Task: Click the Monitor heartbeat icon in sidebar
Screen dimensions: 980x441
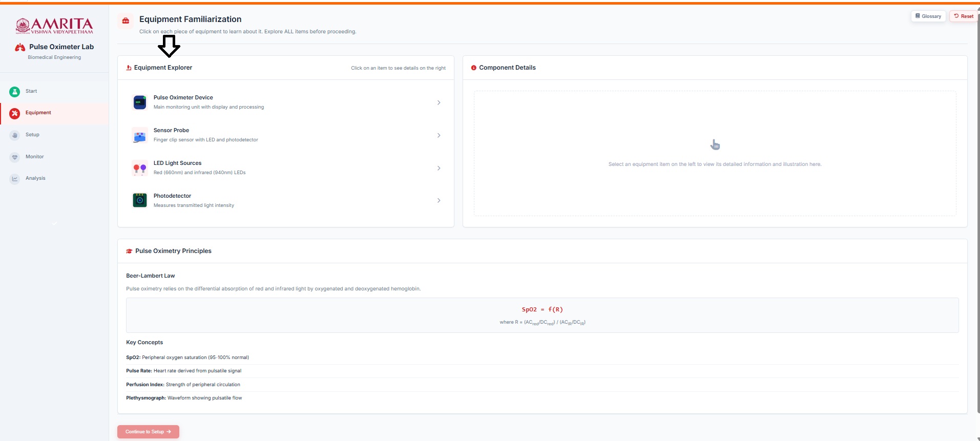Action: 15,157
